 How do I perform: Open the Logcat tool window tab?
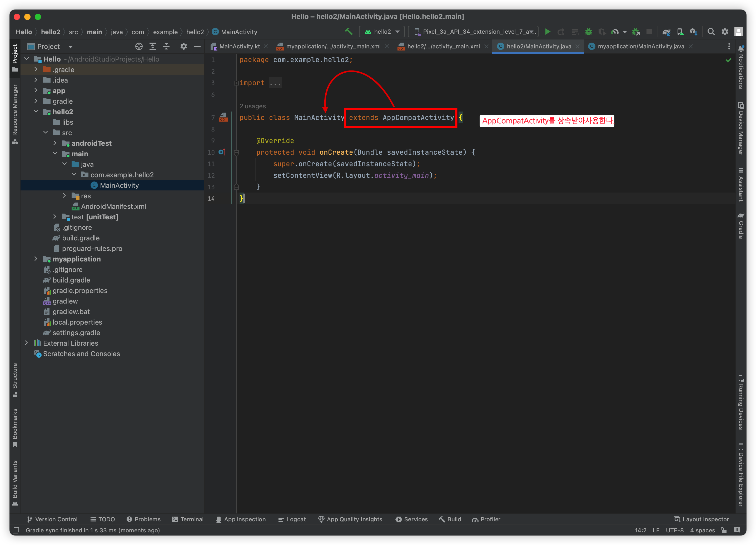(292, 519)
